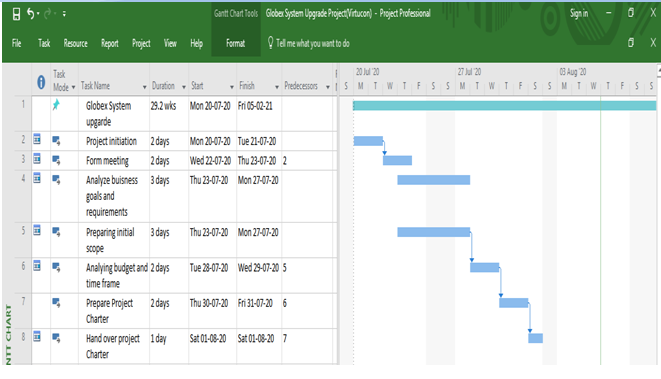The image size is (661, 379).
Task: Click the Gantt bar for Hand over project Charter
Action: (x=535, y=338)
